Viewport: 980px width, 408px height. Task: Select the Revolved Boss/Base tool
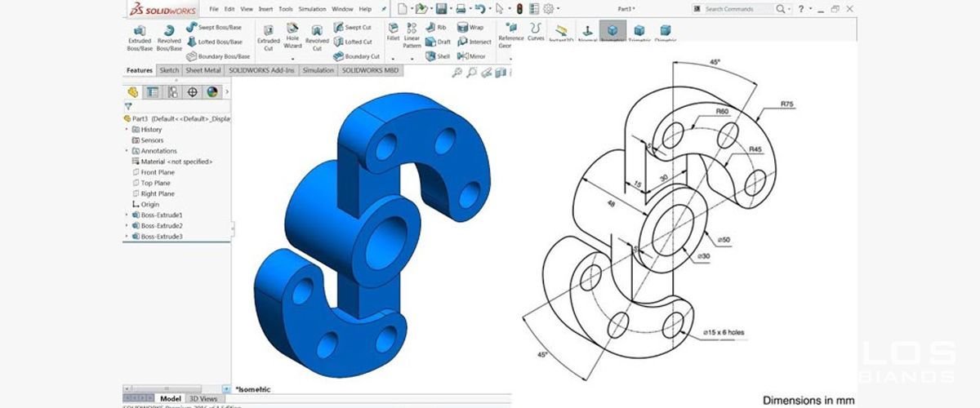pyautogui.click(x=169, y=38)
